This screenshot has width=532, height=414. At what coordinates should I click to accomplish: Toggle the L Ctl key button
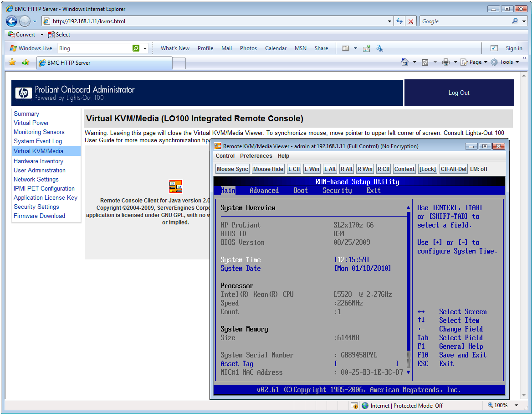pyautogui.click(x=294, y=169)
